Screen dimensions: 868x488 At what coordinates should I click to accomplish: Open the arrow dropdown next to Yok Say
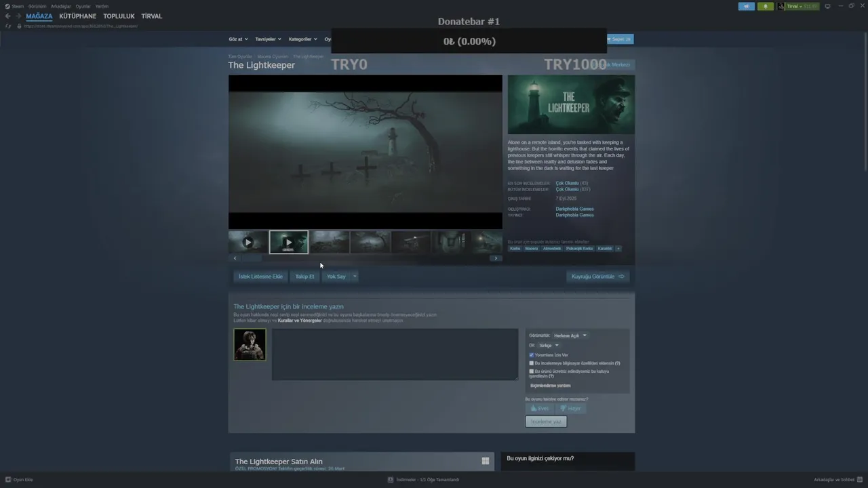(354, 277)
